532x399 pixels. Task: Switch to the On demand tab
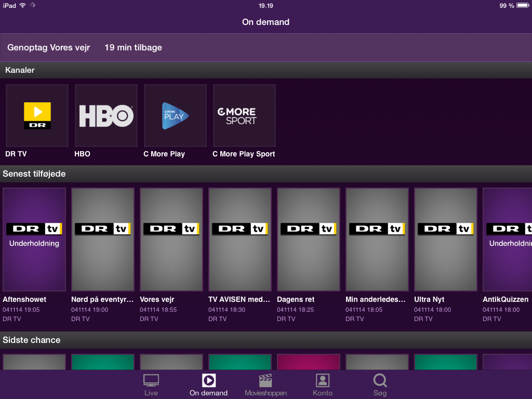208,384
